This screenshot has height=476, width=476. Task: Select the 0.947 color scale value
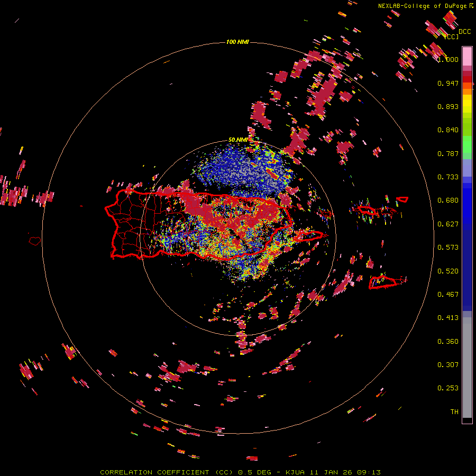(448, 83)
